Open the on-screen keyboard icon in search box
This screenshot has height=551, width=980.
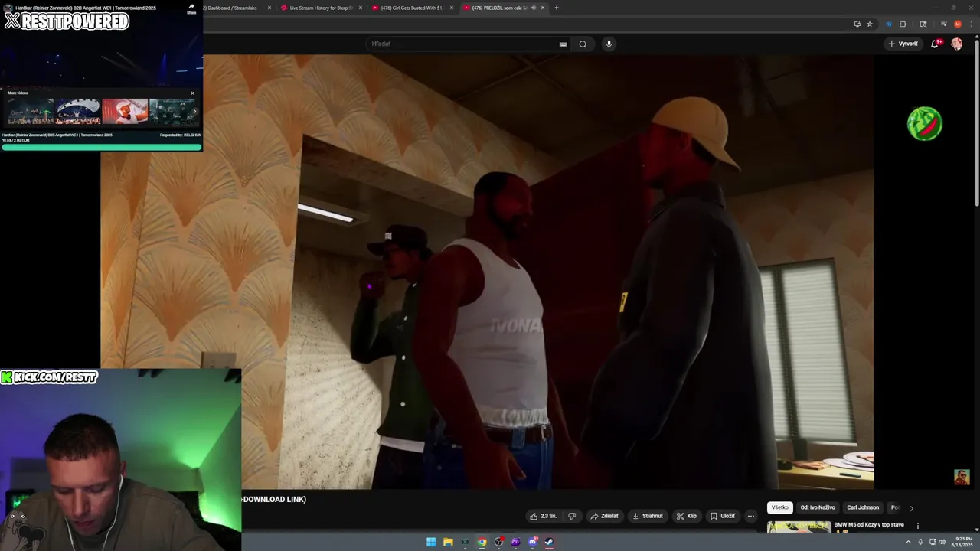point(563,44)
